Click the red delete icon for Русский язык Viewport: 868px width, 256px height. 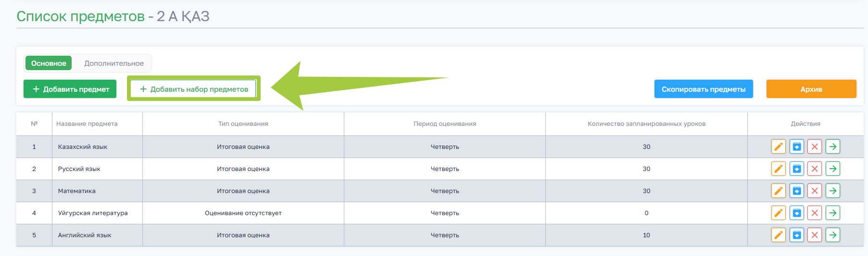tap(815, 169)
